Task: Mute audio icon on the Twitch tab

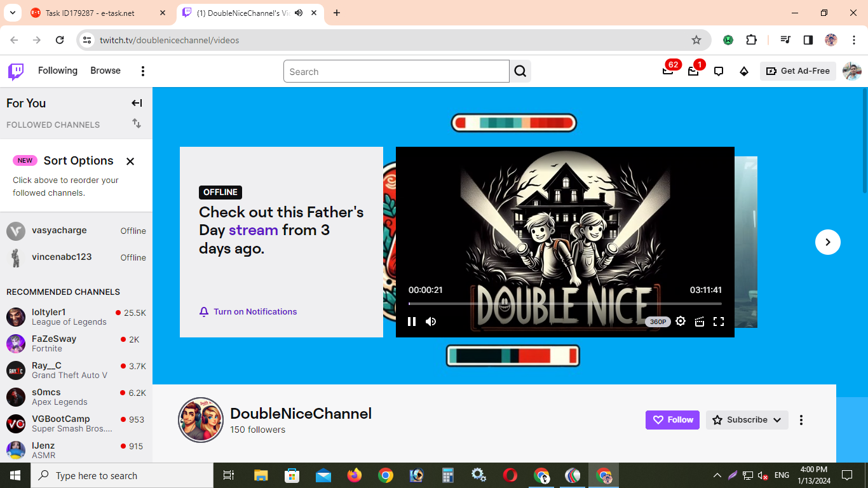Action: (x=299, y=13)
